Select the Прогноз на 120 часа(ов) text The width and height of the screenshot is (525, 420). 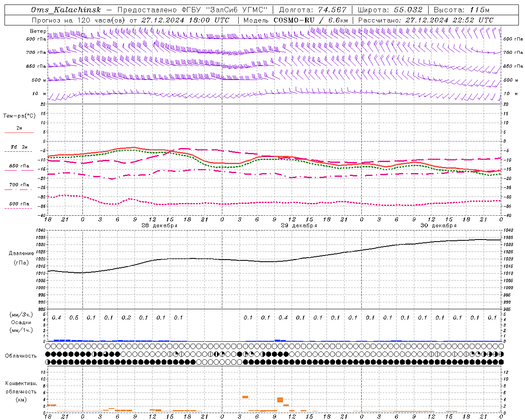pyautogui.click(x=79, y=20)
